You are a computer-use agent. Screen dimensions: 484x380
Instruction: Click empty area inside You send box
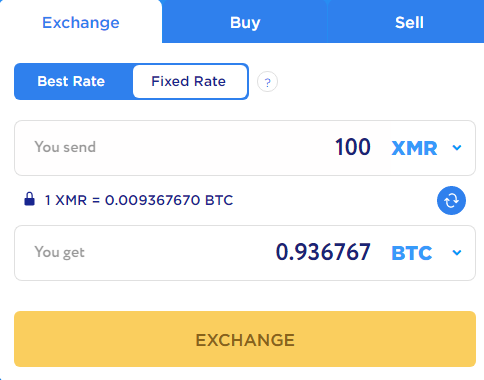pyautogui.click(x=213, y=148)
